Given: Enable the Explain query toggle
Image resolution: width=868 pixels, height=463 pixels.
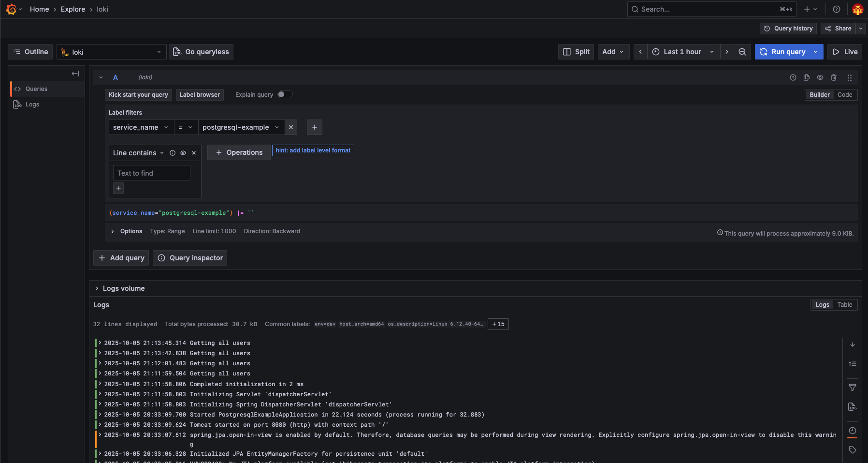Looking at the screenshot, I should [x=285, y=94].
